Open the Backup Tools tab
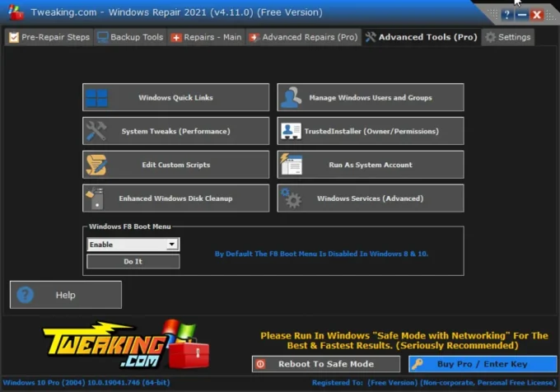Screen dimensions: 560x392 point(130,37)
